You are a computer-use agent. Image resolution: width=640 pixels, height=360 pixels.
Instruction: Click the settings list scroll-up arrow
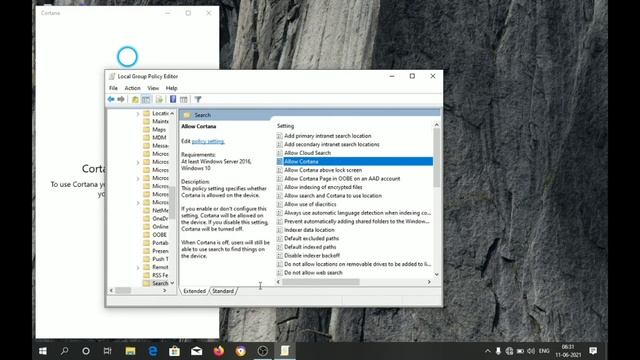tap(436, 125)
